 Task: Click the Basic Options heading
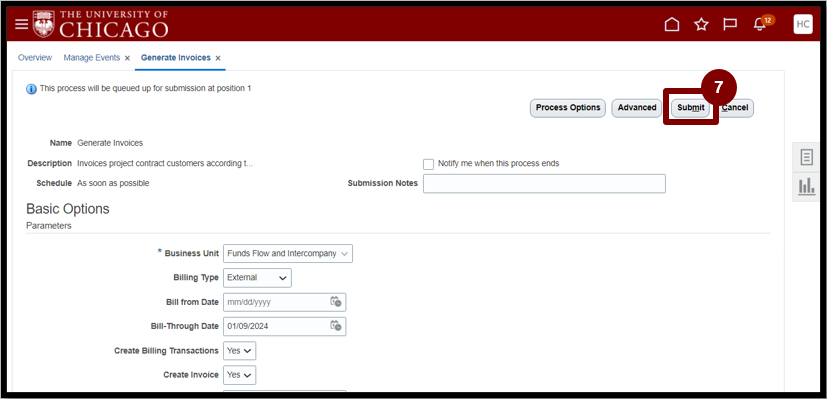click(x=68, y=209)
